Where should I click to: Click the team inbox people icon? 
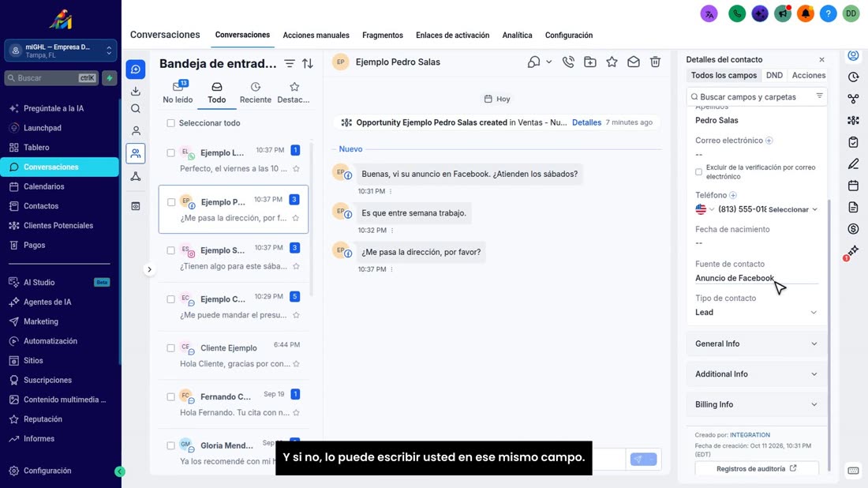coord(136,153)
